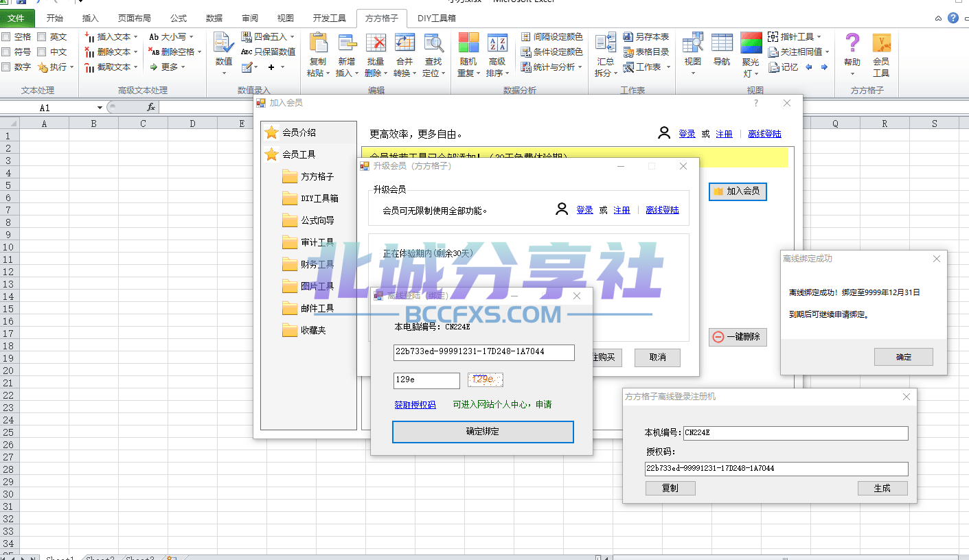Open the 表格目录 tool
Image resolution: width=969 pixels, height=560 pixels.
coord(646,51)
